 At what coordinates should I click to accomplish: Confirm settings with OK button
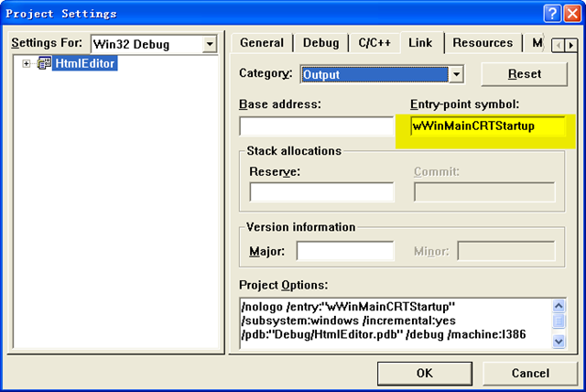pos(424,373)
